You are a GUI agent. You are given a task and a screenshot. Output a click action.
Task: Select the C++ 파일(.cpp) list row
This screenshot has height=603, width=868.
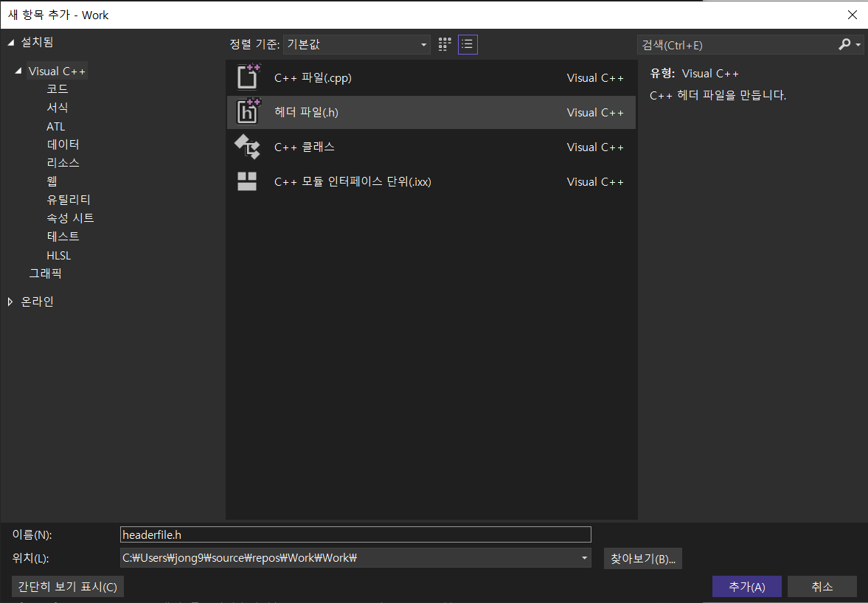(431, 77)
